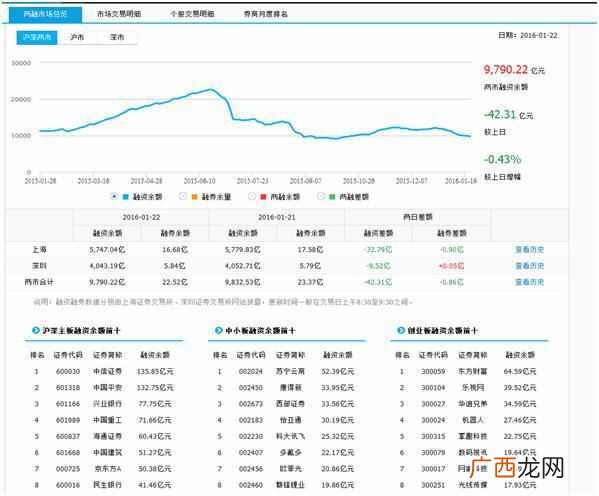Open 查看历史 link for 上海 row
This screenshot has width=599, height=496.
pyautogui.click(x=529, y=250)
